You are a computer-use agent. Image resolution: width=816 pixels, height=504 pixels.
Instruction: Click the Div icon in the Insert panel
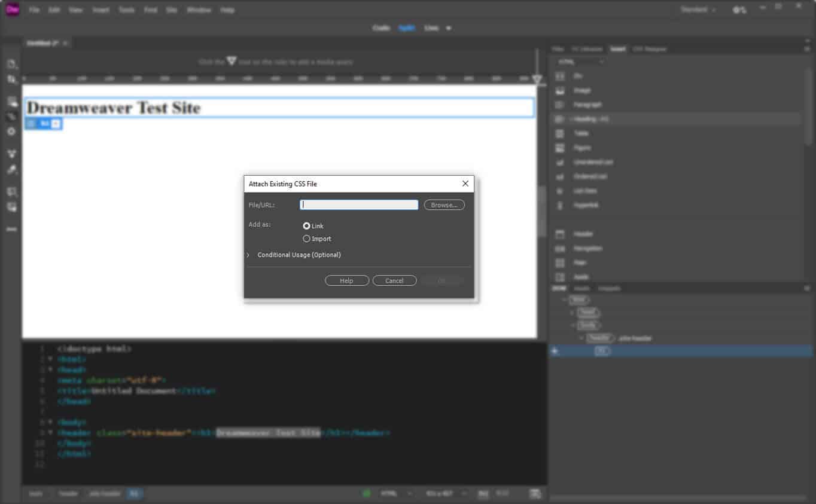click(x=560, y=76)
